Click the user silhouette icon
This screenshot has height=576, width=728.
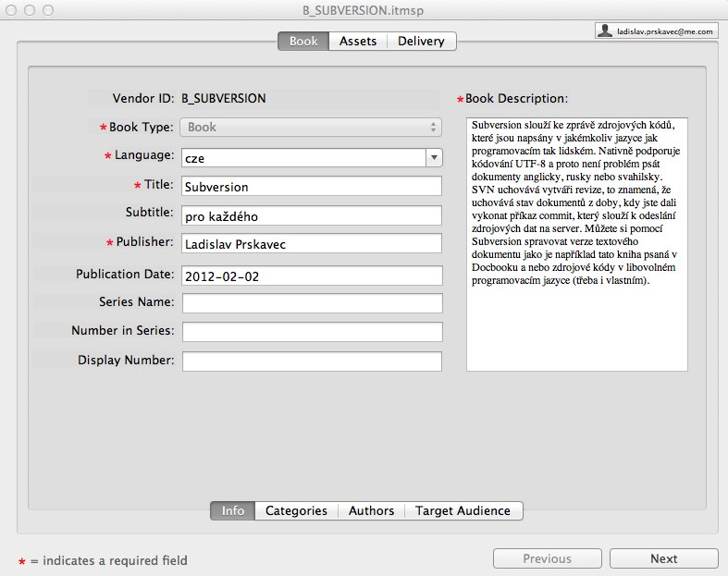tap(604, 31)
